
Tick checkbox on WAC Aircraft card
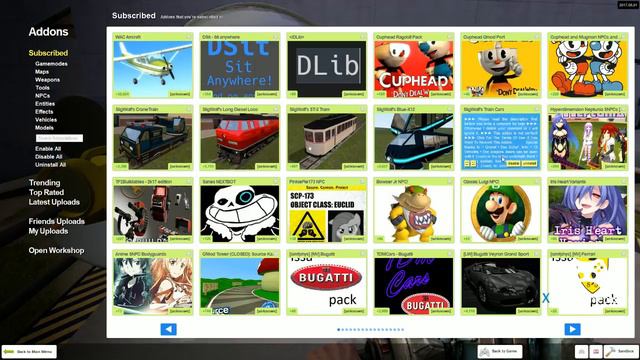[x=189, y=37]
